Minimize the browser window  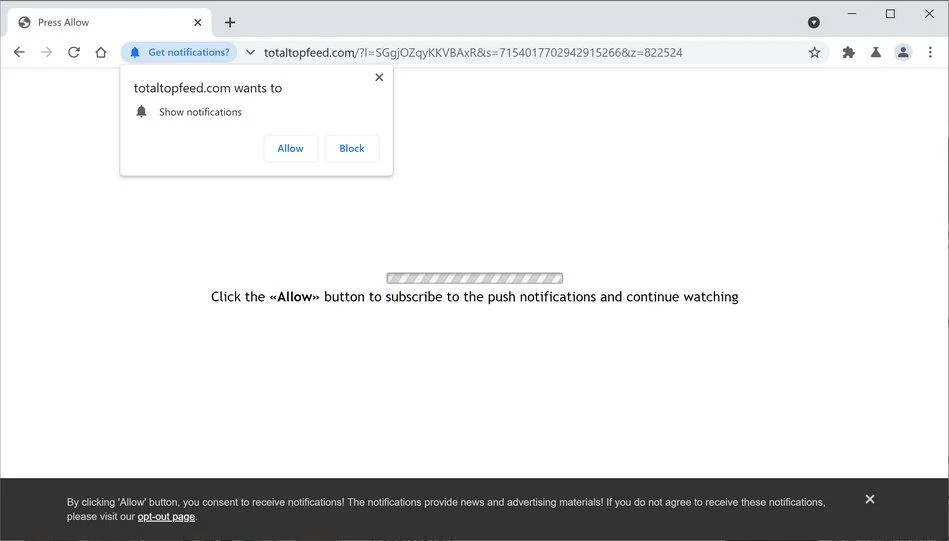point(852,13)
